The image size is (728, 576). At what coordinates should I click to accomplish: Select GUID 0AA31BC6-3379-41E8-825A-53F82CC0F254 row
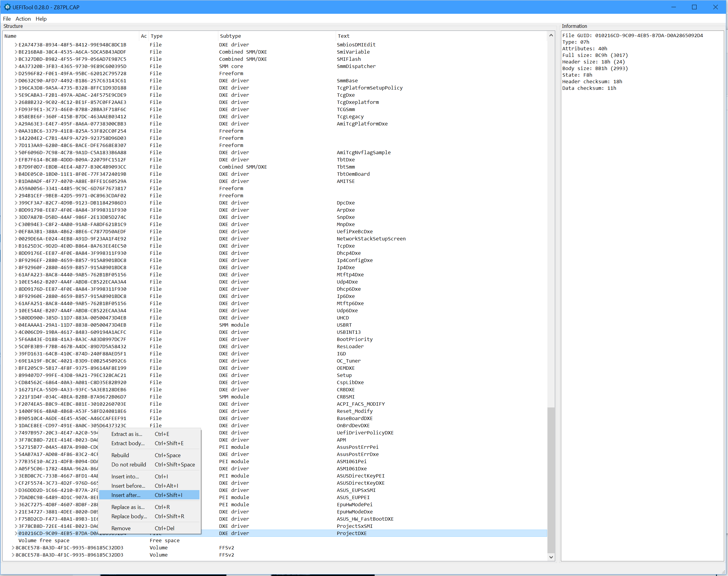tap(275, 131)
